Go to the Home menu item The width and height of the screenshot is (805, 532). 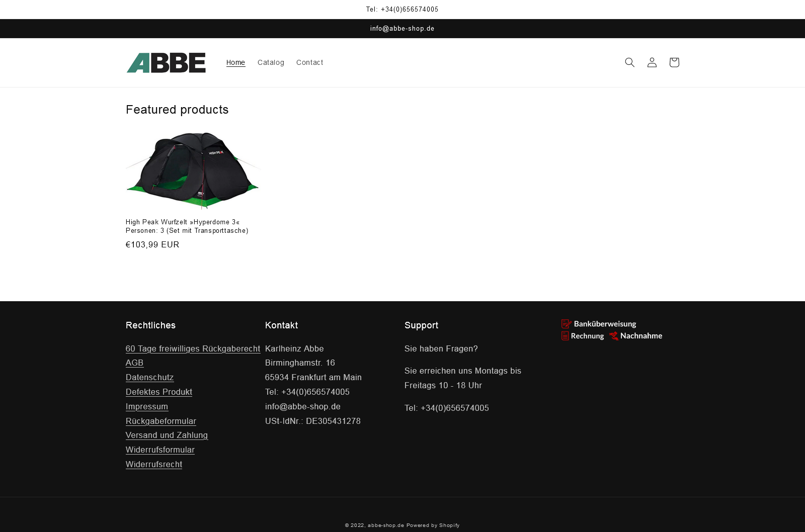click(235, 62)
